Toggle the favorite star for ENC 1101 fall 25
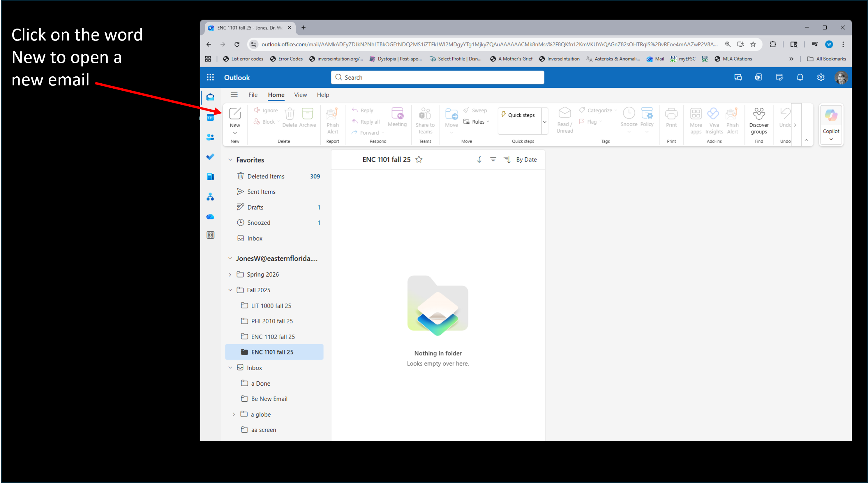Viewport: 868px width, 483px height. (419, 159)
